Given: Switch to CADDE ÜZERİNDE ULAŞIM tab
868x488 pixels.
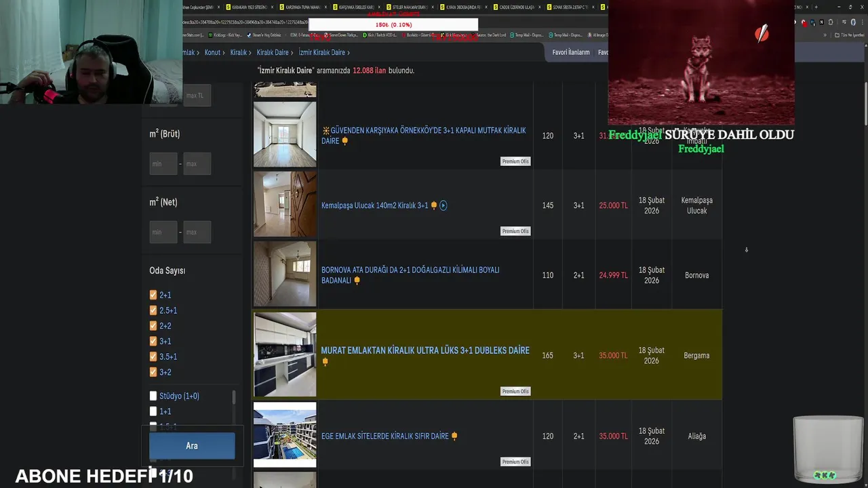Looking at the screenshot, I should pos(517,7).
